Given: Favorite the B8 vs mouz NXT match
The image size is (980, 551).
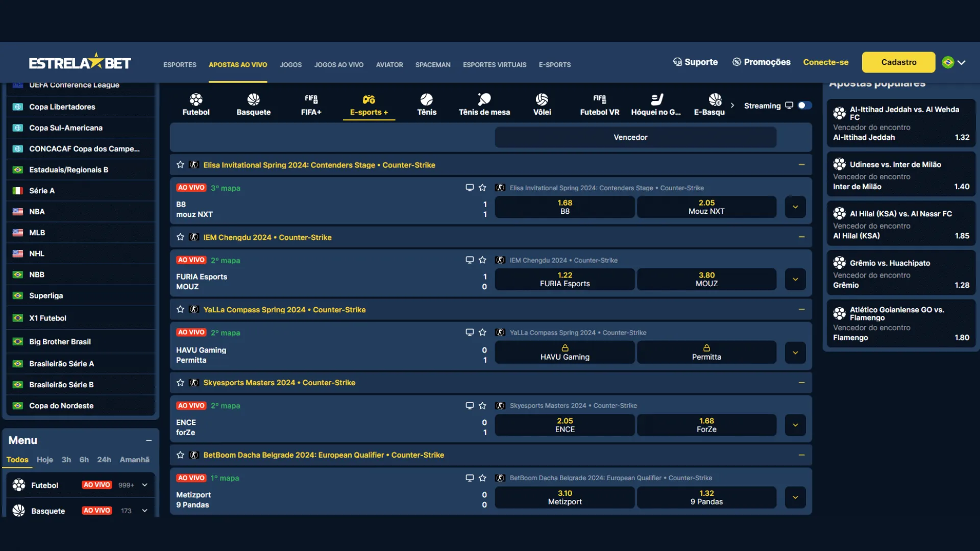Looking at the screenshot, I should pyautogui.click(x=482, y=188).
